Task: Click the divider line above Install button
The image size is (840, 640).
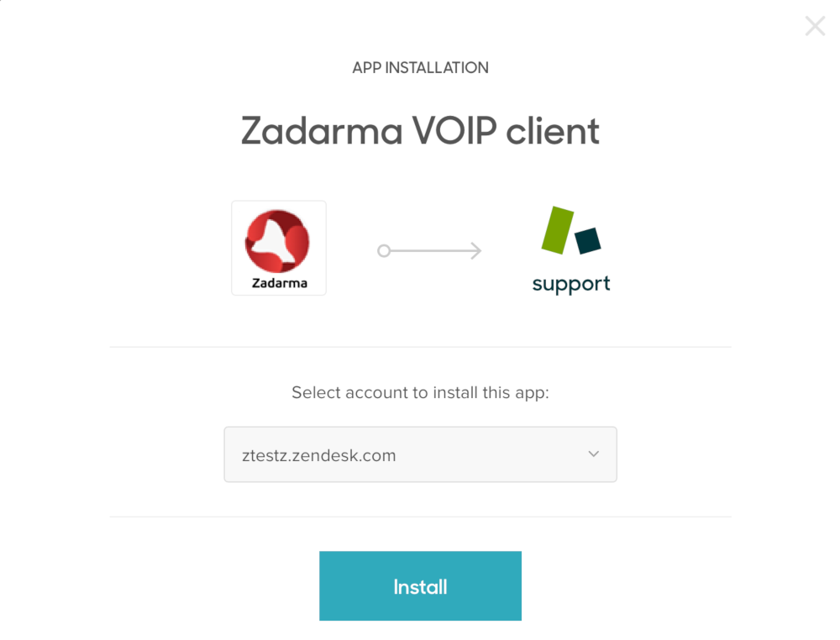Action: click(x=420, y=517)
